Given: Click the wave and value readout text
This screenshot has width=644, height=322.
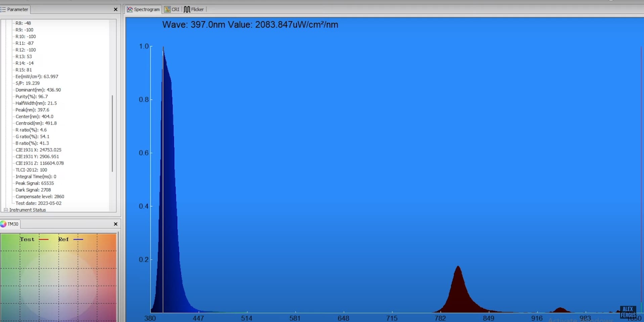Looking at the screenshot, I should [250, 25].
